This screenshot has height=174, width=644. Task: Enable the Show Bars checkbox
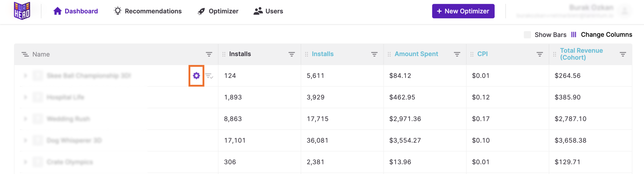(527, 35)
